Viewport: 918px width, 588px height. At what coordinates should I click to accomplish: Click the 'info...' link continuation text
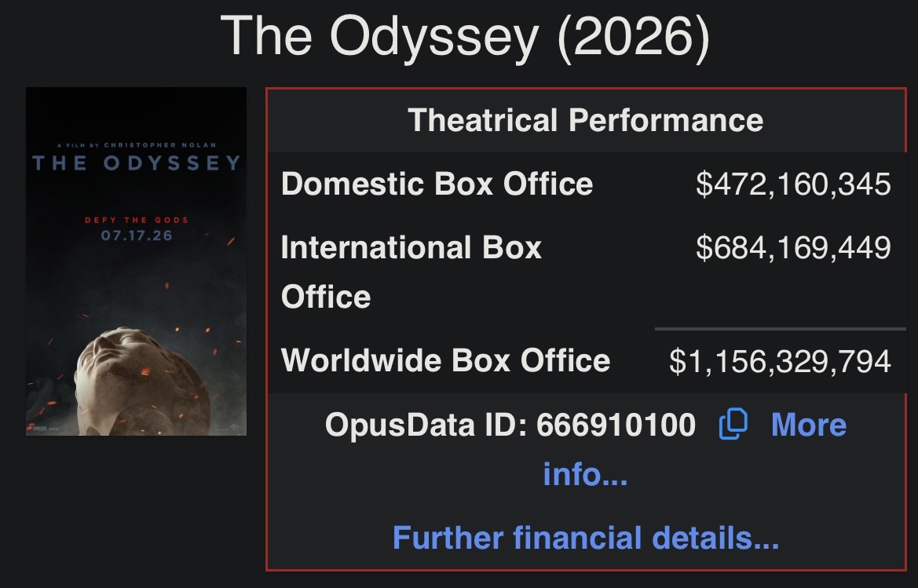click(586, 474)
